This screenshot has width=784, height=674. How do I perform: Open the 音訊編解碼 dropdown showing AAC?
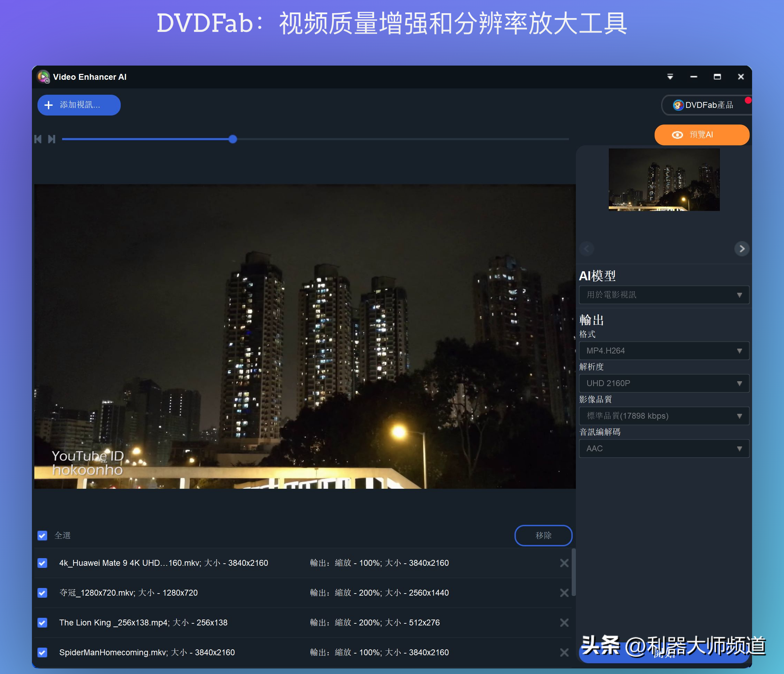664,449
